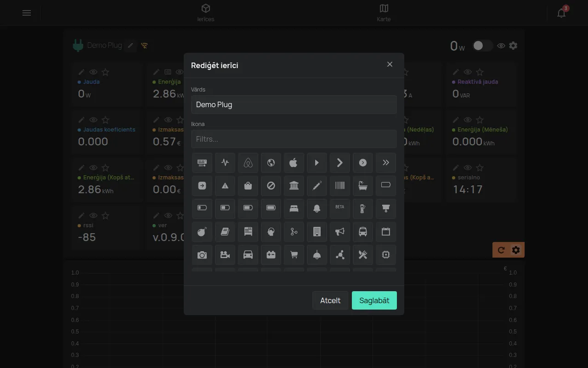The height and width of the screenshot is (368, 588).
Task: Select the double chevron right icon
Action: (x=386, y=162)
